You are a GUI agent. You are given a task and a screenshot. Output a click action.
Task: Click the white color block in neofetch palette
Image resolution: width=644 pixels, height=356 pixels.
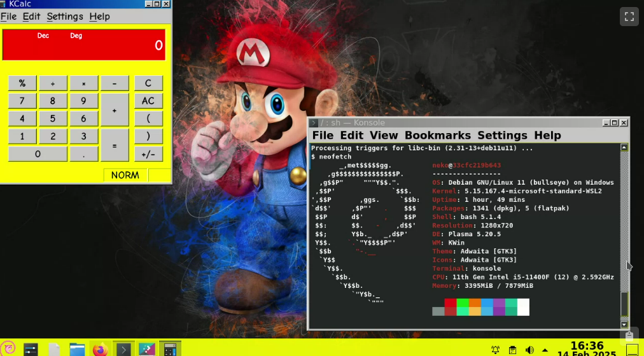tap(523, 307)
